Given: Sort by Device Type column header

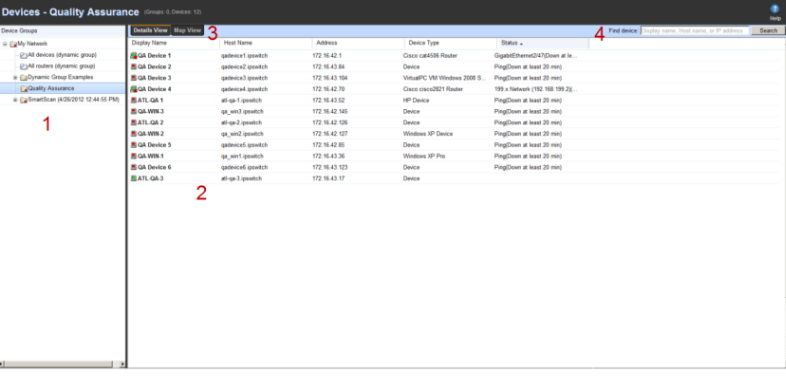Looking at the screenshot, I should pos(450,43).
